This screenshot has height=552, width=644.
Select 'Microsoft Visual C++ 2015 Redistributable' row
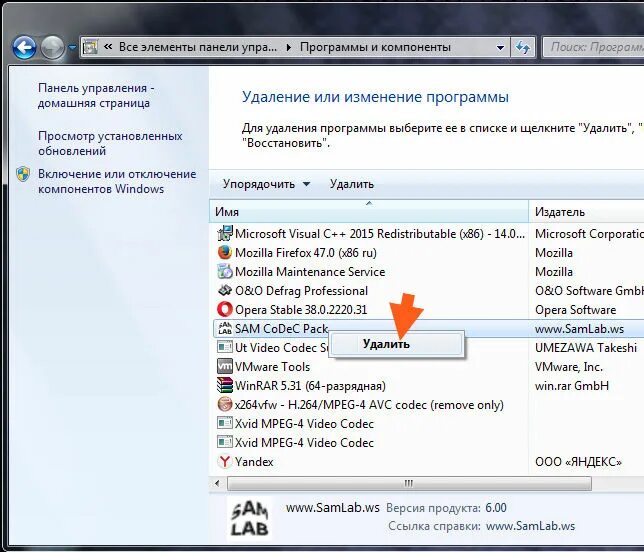380,234
